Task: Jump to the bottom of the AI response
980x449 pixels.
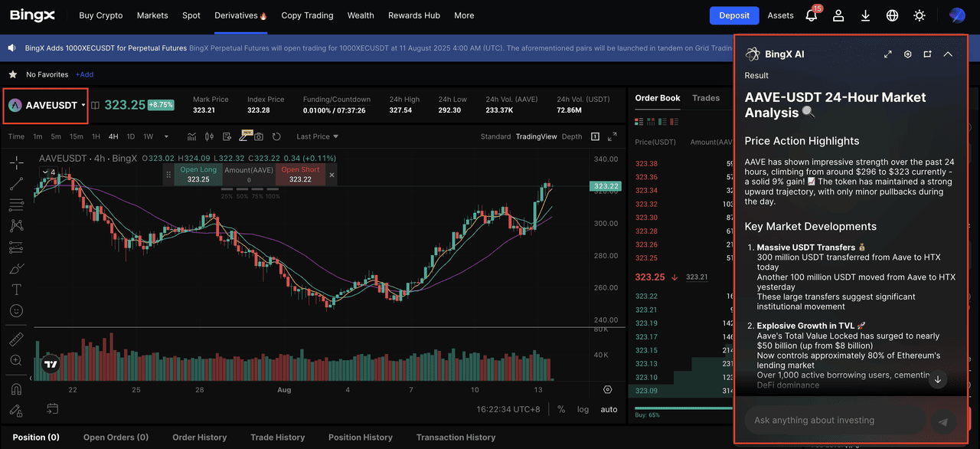Action: pos(938,379)
